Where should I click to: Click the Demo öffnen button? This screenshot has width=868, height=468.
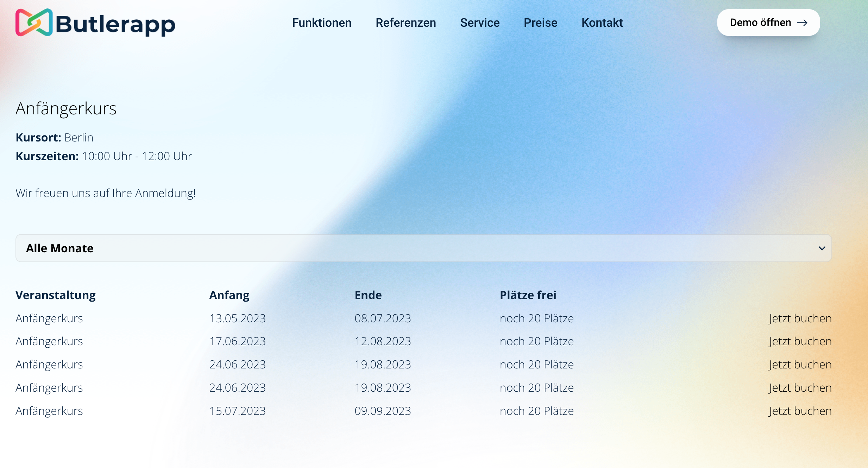[x=768, y=23]
